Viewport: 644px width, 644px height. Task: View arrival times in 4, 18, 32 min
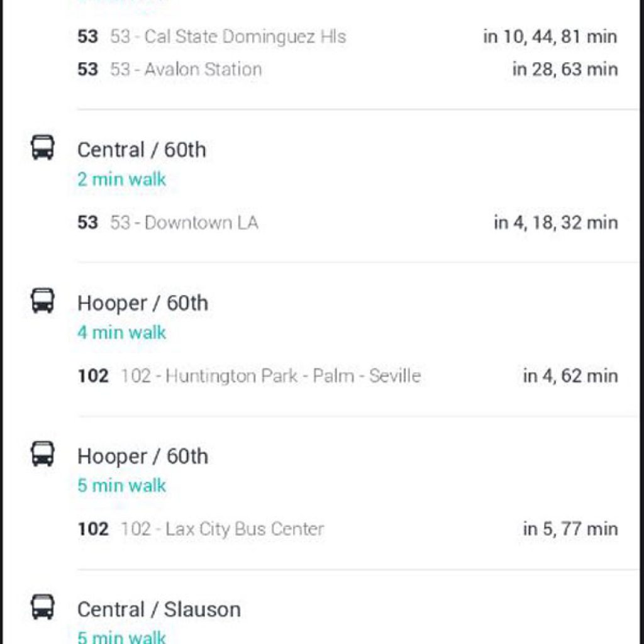556,223
